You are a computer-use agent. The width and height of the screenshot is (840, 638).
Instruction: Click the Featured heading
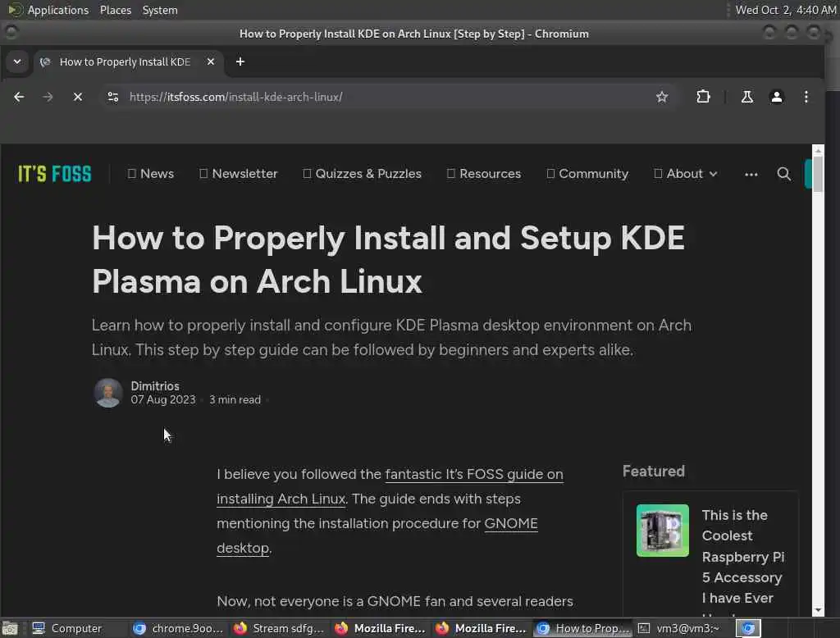pyautogui.click(x=654, y=472)
